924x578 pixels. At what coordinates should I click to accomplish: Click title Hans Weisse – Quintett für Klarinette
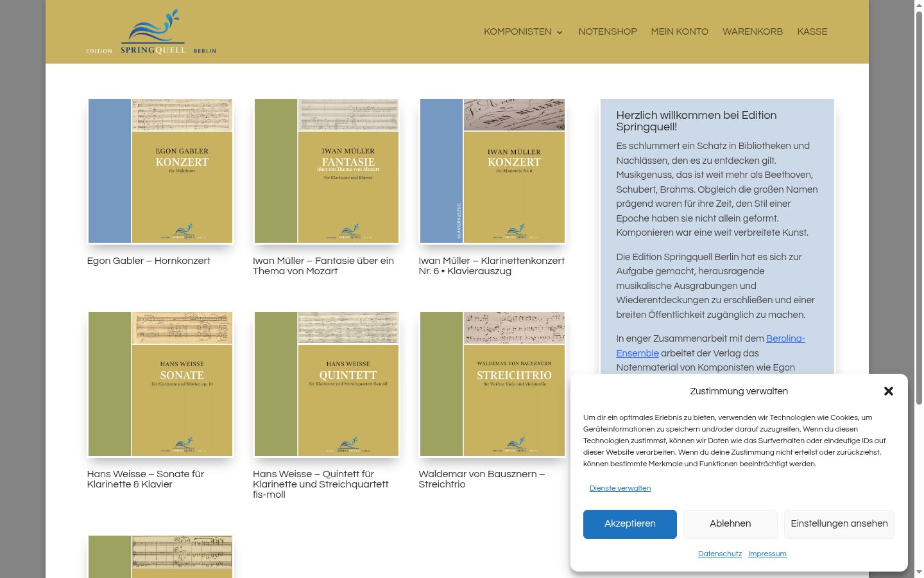(321, 484)
